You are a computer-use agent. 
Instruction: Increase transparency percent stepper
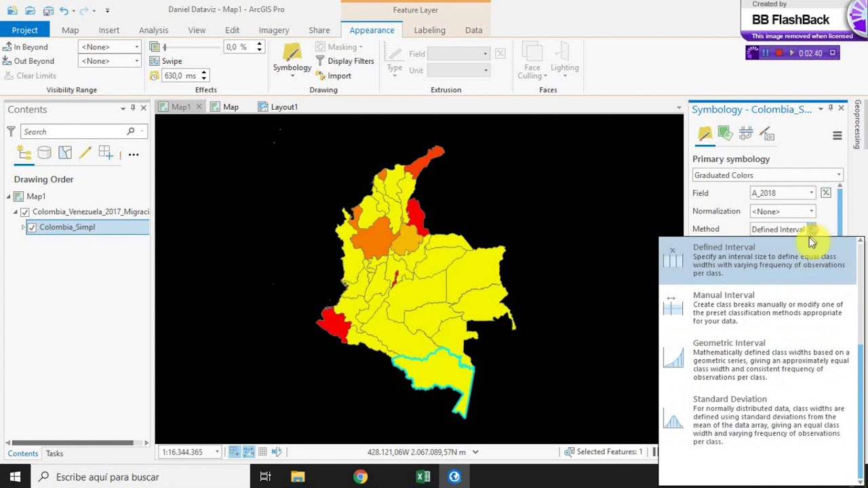259,44
